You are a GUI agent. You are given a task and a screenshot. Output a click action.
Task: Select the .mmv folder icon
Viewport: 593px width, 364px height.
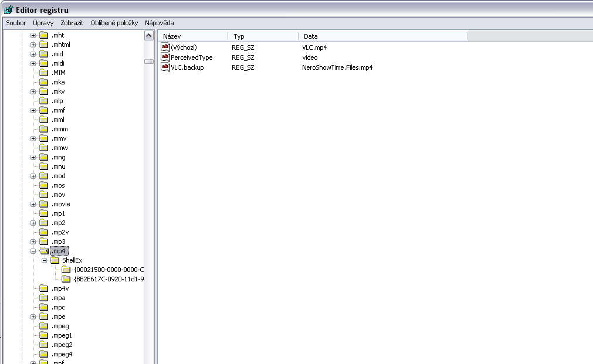[x=44, y=138]
